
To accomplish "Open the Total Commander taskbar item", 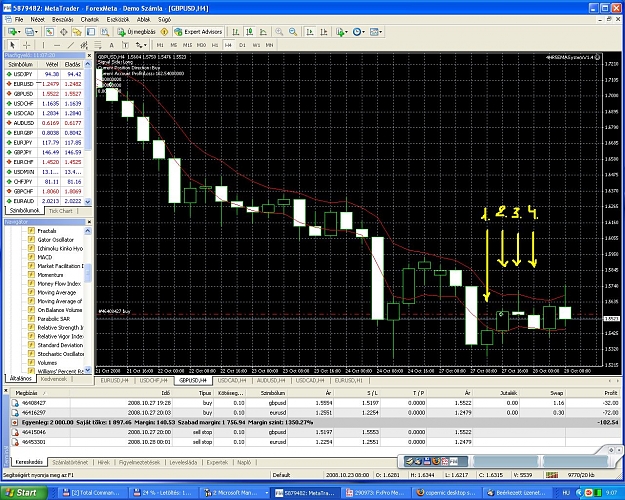I will (91, 493).
